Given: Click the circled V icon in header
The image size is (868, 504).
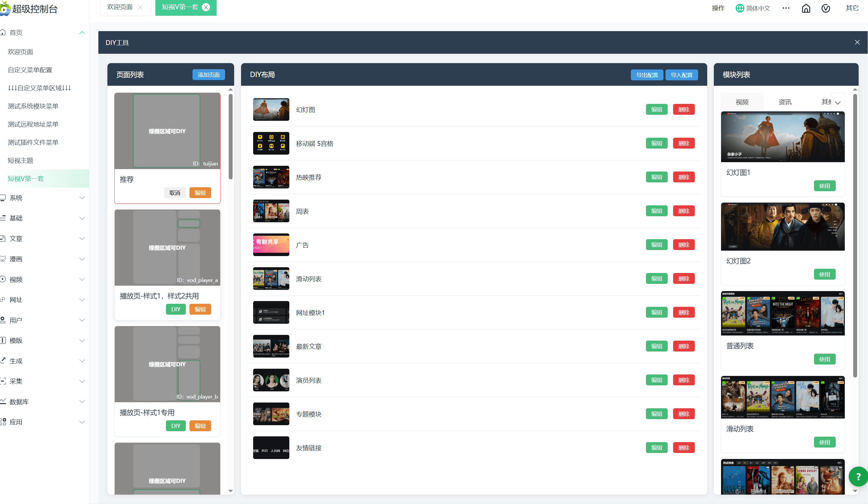Looking at the screenshot, I should 826,8.
